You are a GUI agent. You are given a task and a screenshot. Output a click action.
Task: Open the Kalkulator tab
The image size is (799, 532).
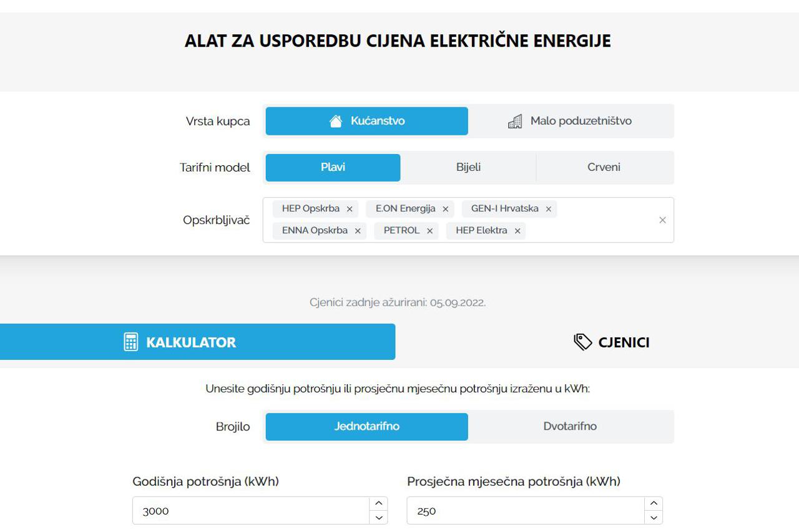point(197,342)
